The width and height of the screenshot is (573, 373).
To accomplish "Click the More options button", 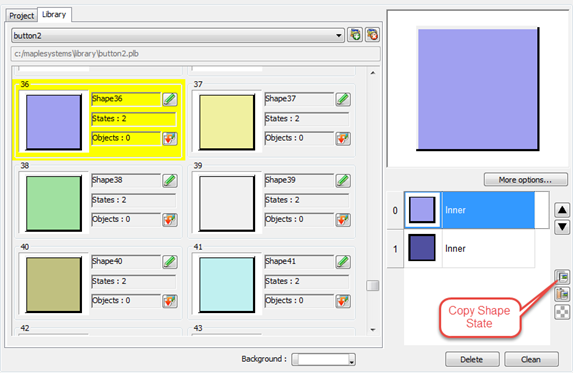I will [x=525, y=180].
